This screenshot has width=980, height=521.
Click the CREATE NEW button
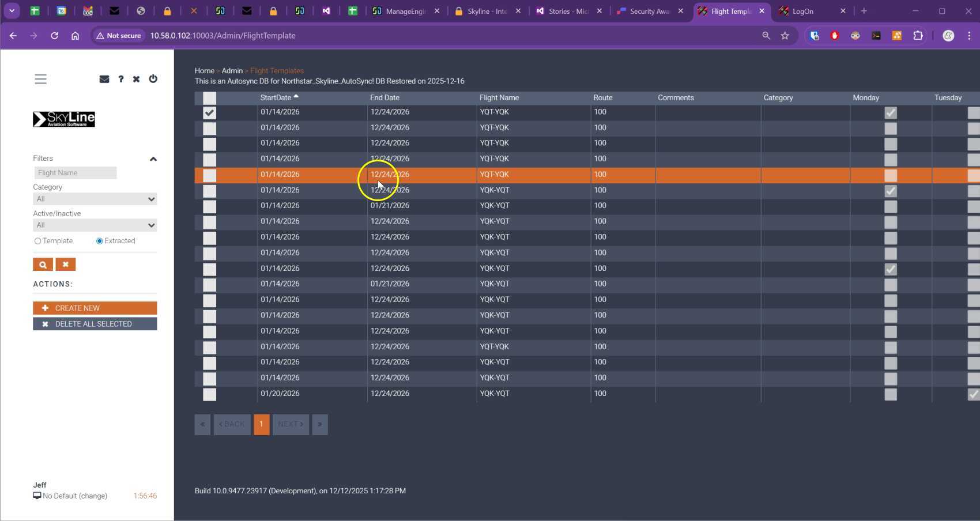point(95,308)
